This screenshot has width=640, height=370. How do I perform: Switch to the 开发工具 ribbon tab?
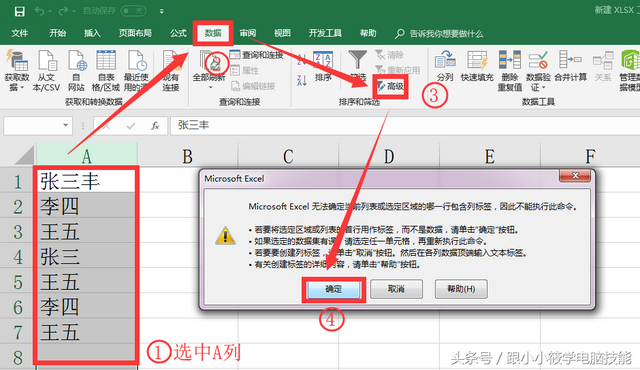click(325, 33)
